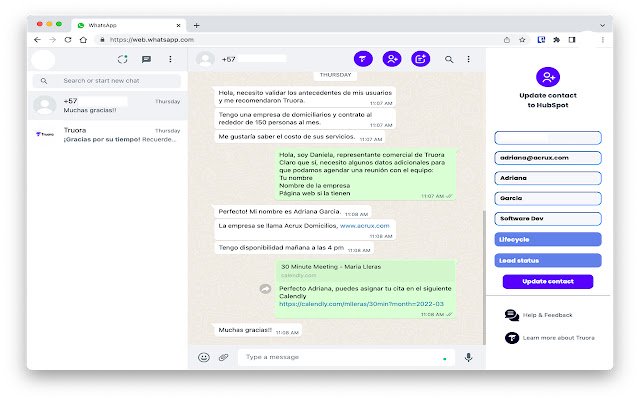
Task: Click Help & Feedback link
Action: pos(547,315)
